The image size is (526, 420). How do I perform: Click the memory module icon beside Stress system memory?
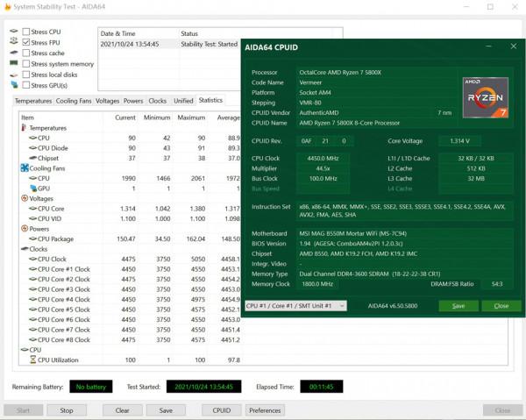14,63
